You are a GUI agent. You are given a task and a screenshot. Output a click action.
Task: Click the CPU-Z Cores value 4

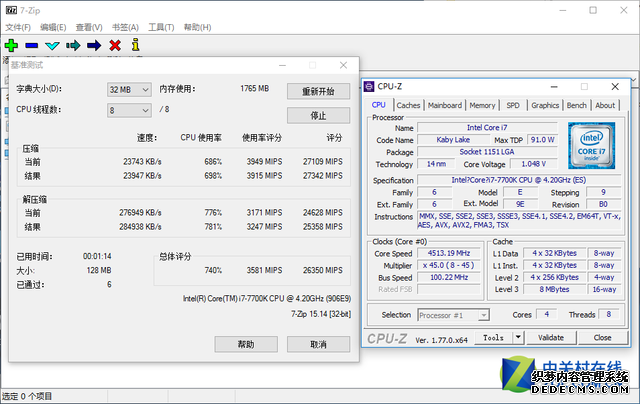547,314
